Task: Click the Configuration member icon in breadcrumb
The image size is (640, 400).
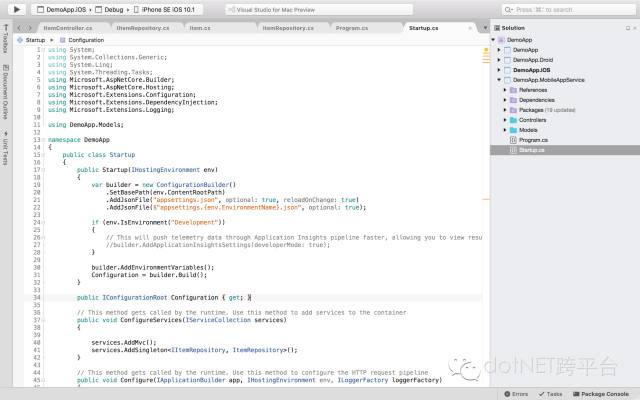Action: click(x=62, y=40)
